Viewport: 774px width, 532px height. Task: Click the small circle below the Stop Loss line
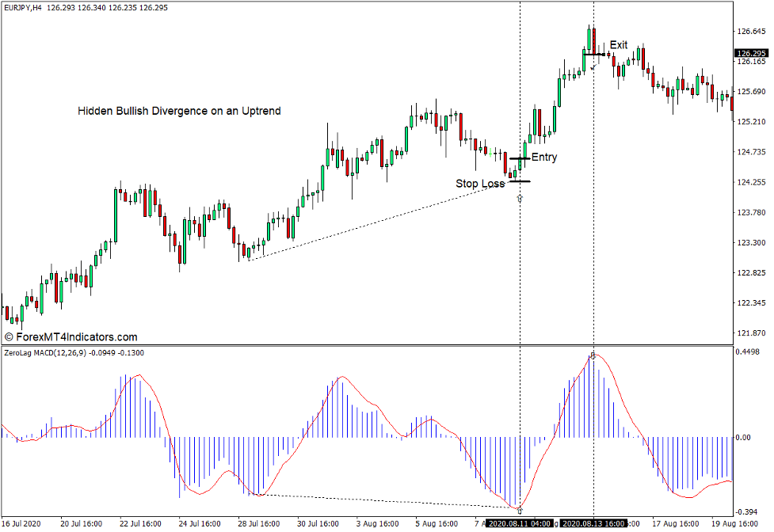coord(519,198)
